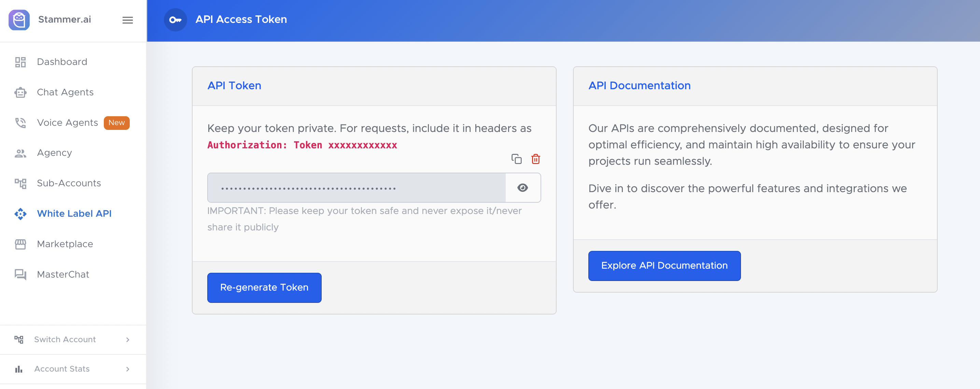Screen dimensions: 980x389
Task: Delete the API token with trash icon
Action: (536, 159)
